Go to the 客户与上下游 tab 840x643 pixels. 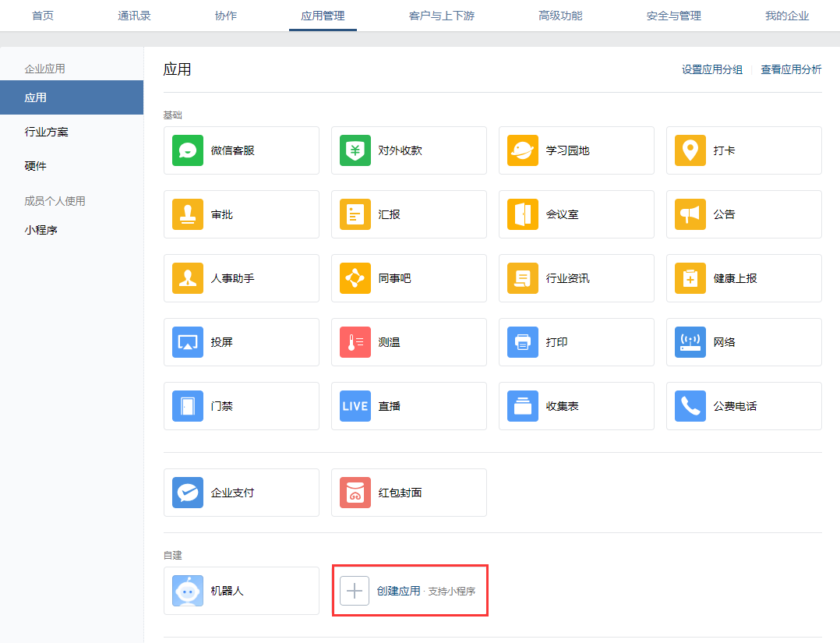coord(441,16)
